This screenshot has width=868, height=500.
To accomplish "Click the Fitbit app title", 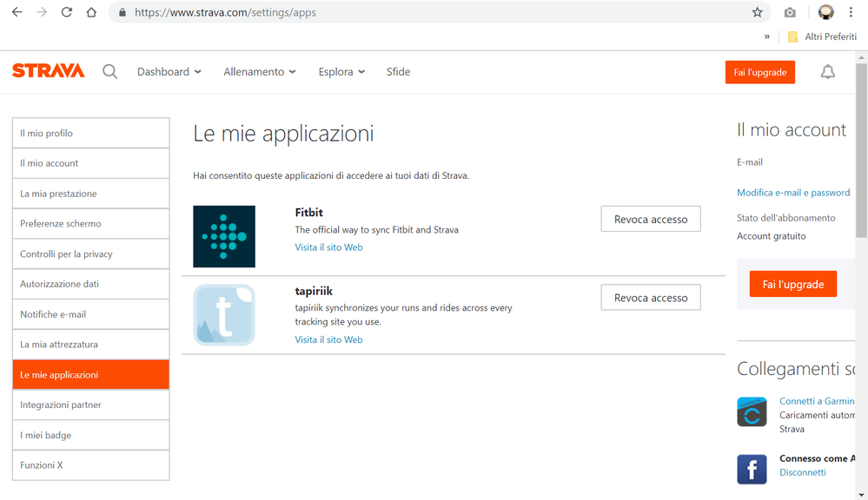I will coord(309,213).
